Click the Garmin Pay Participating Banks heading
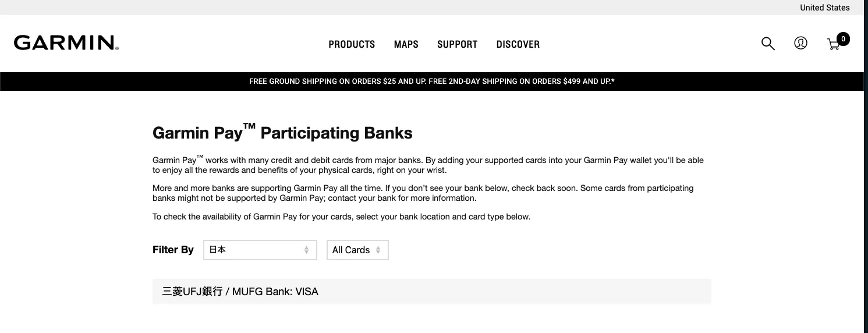Viewport: 868px width, 333px height. coord(282,133)
